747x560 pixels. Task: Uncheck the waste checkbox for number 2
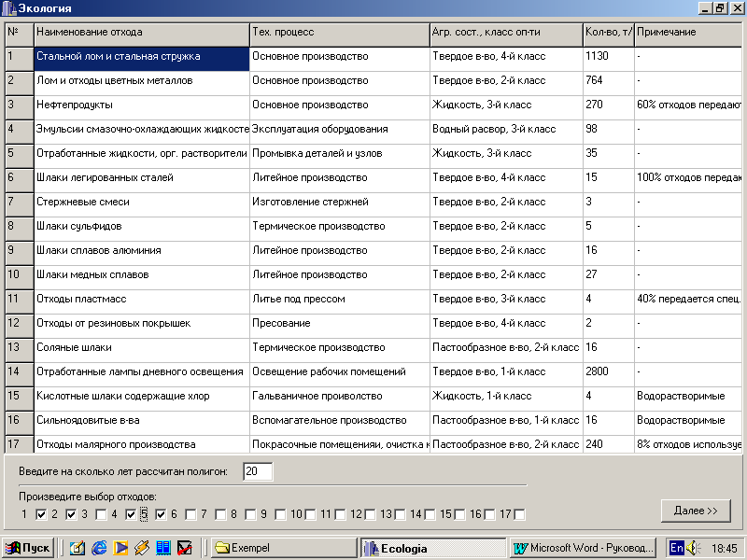[72, 514]
